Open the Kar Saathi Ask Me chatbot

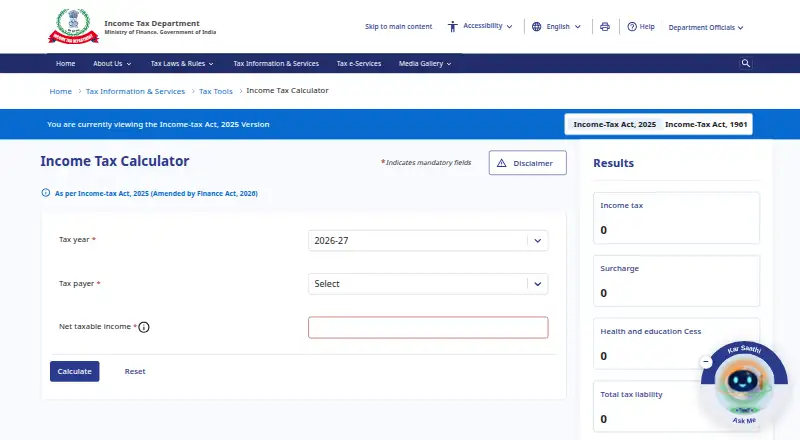(744, 383)
